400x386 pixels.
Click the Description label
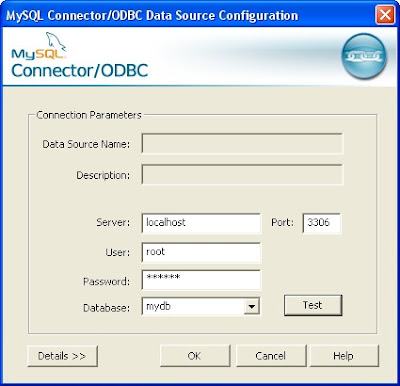[103, 175]
